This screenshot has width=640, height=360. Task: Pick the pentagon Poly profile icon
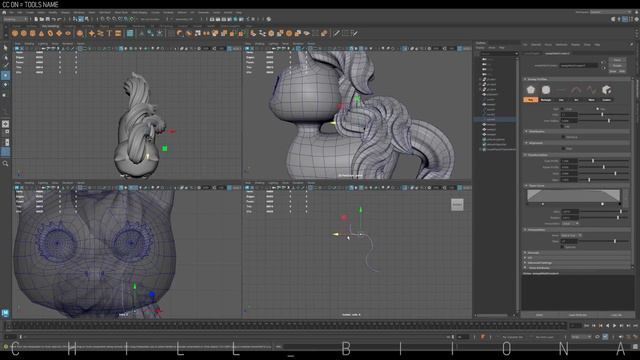pyautogui.click(x=531, y=90)
